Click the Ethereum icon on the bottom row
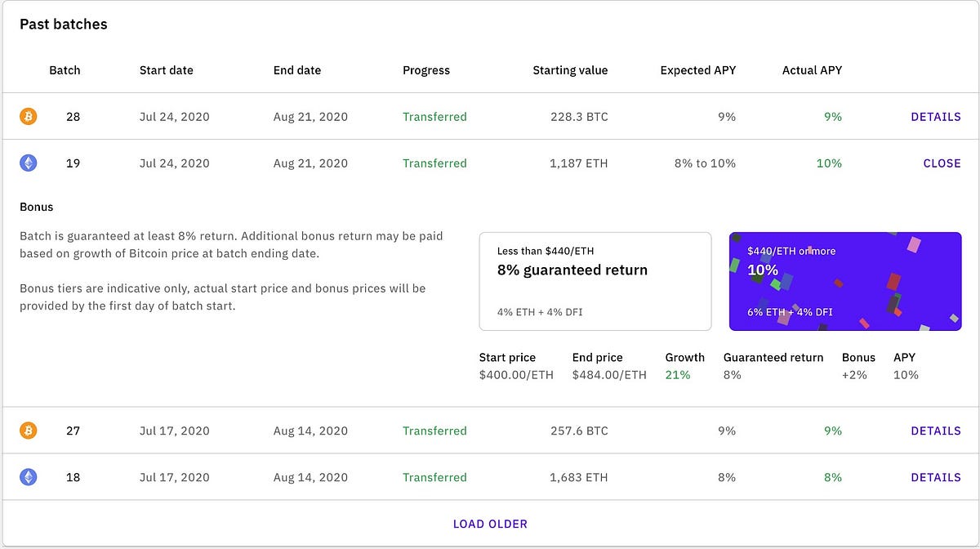Image resolution: width=980 pixels, height=549 pixels. click(x=28, y=476)
